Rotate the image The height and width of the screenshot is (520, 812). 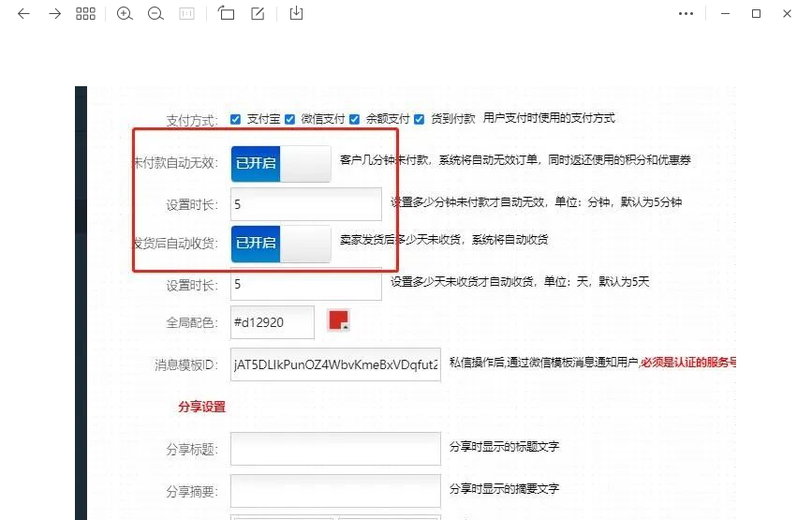(x=226, y=14)
